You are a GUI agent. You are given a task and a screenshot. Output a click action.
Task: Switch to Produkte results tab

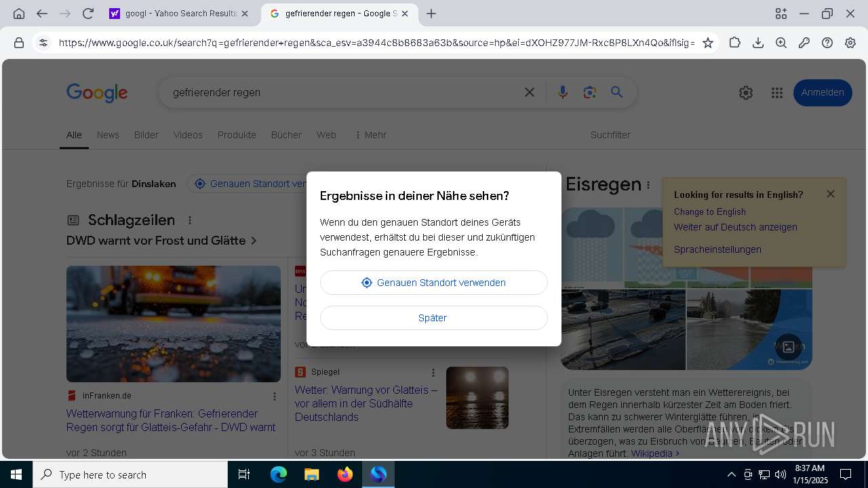tap(237, 135)
